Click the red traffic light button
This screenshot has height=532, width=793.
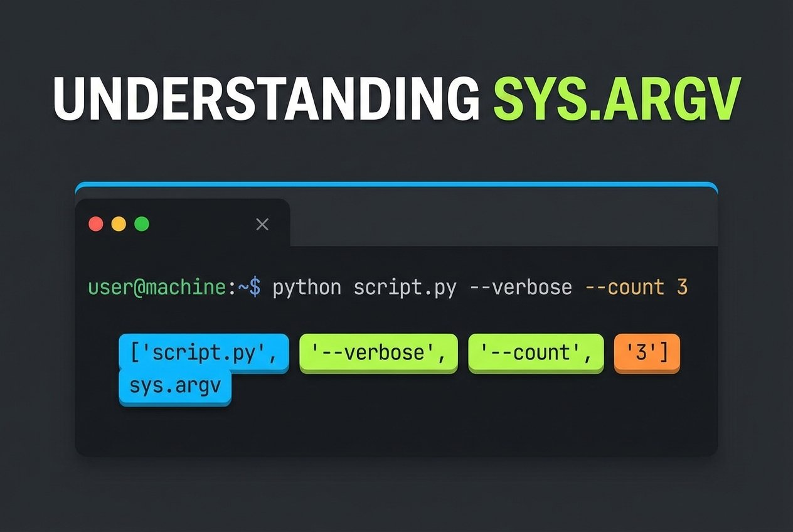[x=95, y=223]
